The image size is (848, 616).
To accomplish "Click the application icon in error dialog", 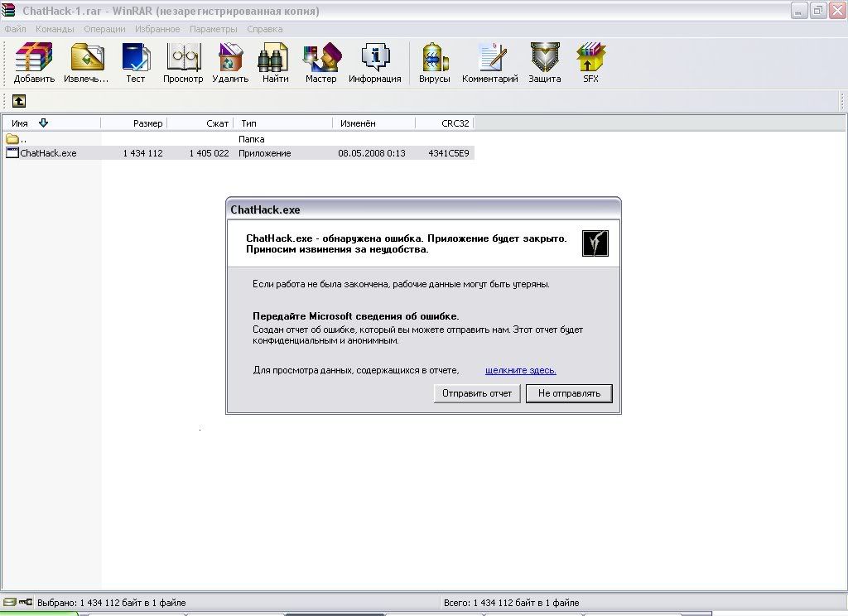I will coord(595,243).
